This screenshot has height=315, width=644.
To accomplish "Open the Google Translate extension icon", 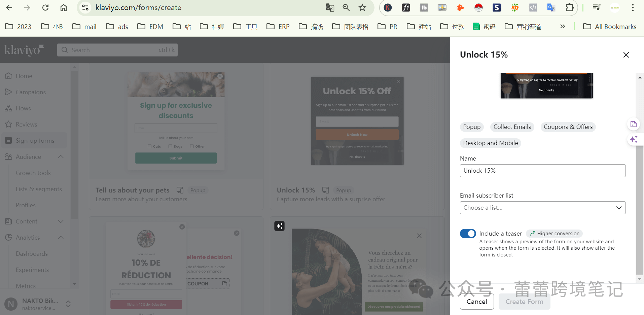I will pyautogui.click(x=551, y=7).
